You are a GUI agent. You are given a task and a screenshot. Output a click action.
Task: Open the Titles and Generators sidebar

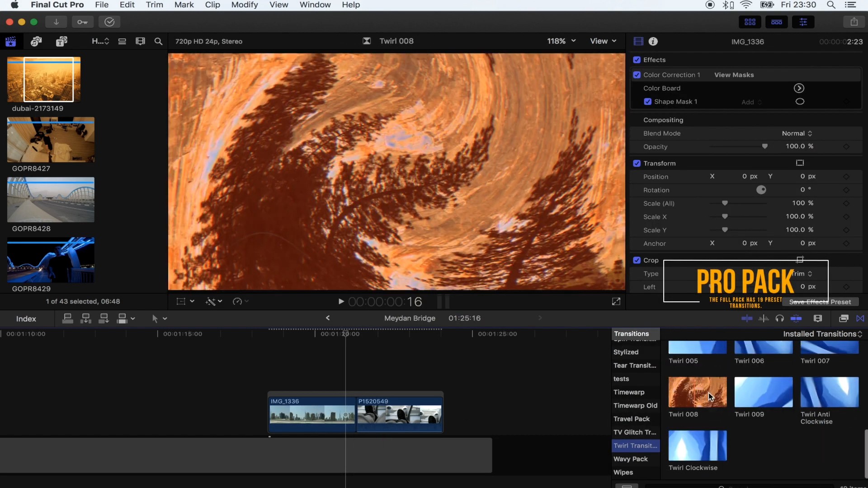pyautogui.click(x=62, y=41)
